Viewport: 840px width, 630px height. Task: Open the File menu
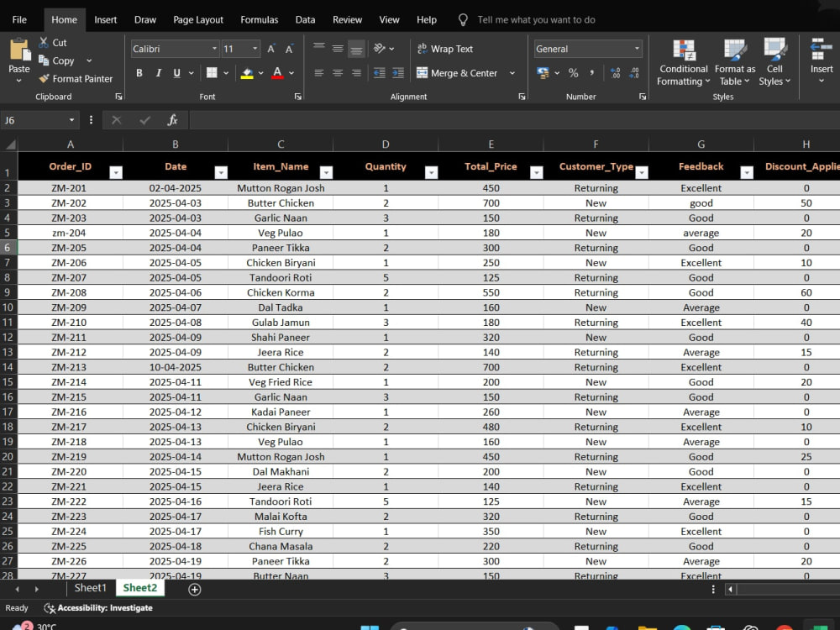click(19, 20)
